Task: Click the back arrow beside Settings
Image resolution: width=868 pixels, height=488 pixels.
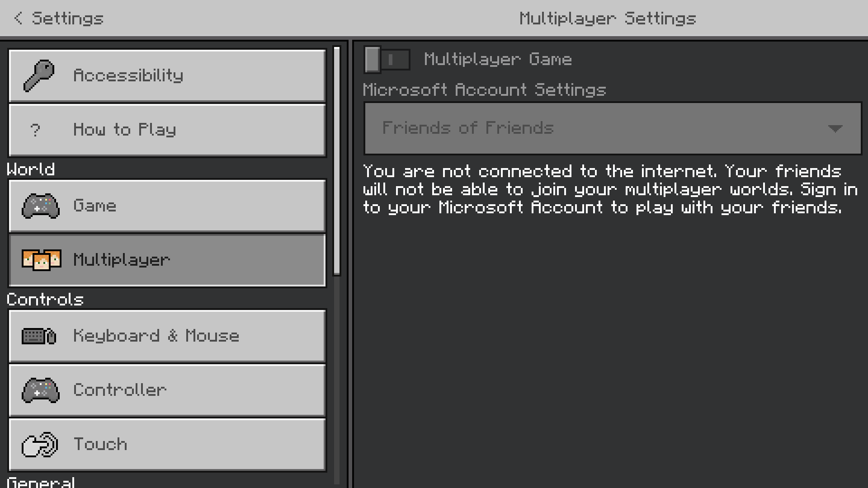Action: coord(18,18)
